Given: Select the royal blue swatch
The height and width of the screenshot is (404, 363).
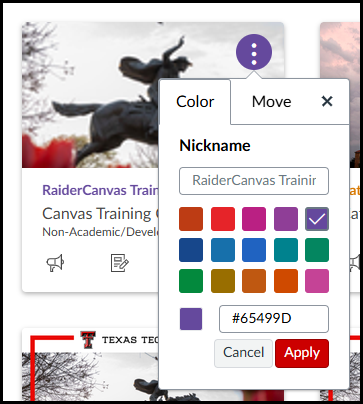Looking at the screenshot, I should click(254, 250).
